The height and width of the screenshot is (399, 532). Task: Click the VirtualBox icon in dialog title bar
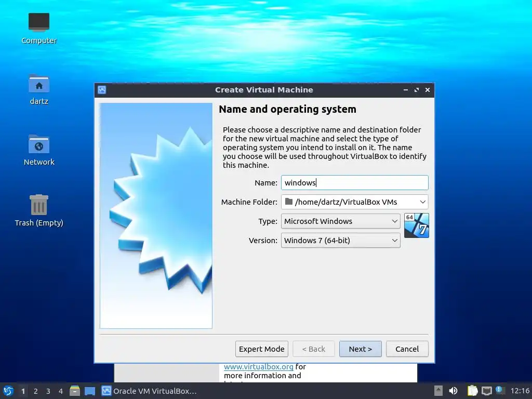tap(102, 90)
